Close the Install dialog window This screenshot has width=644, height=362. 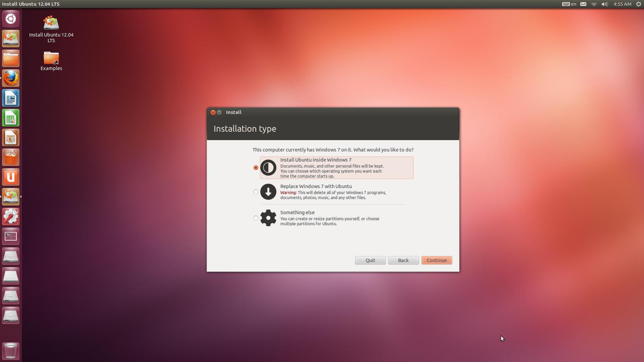213,112
